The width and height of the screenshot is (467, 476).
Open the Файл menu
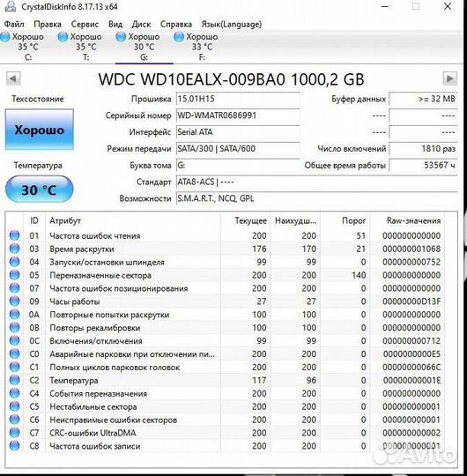pyautogui.click(x=14, y=24)
